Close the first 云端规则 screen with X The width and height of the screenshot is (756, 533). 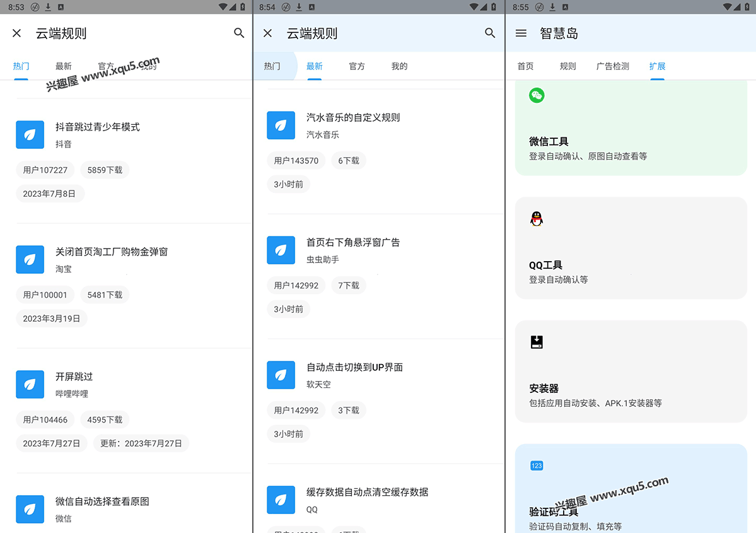pos(17,33)
